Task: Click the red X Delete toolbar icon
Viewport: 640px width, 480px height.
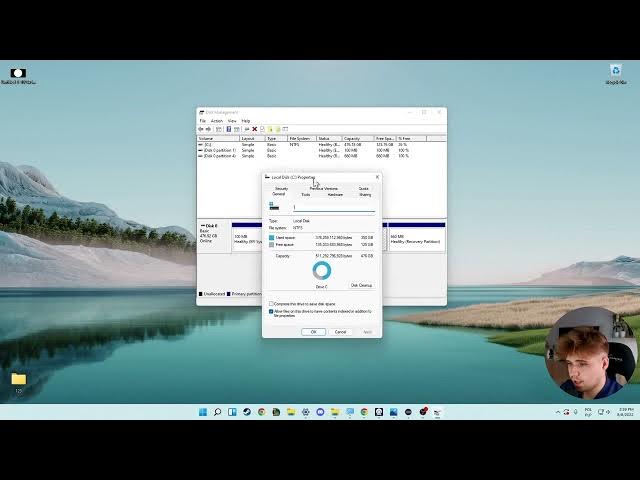Action: click(255, 129)
